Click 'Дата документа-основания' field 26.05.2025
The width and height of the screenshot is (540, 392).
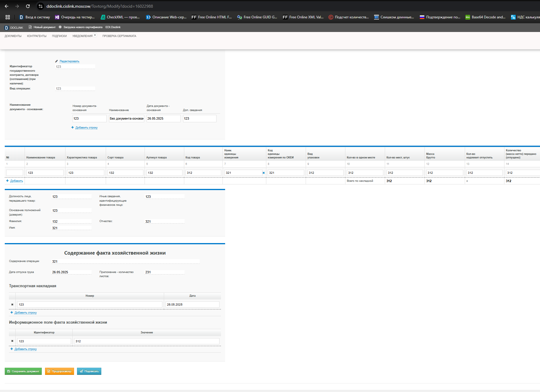(164, 118)
